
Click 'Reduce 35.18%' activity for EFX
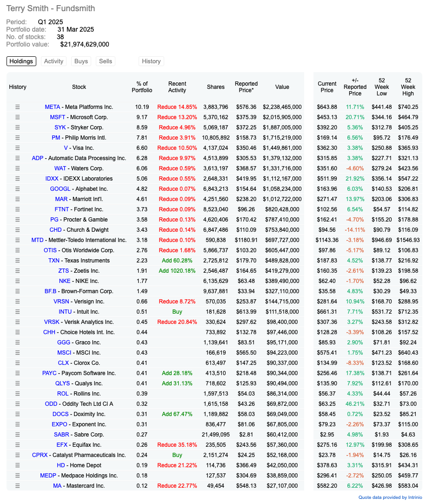177,445
